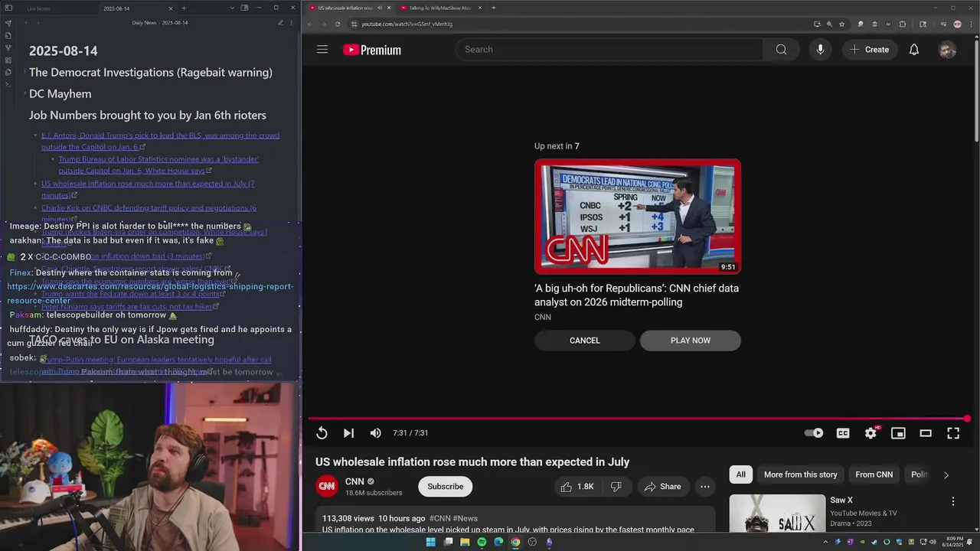Replay the finished video
The height and width of the screenshot is (551, 980).
point(322,433)
